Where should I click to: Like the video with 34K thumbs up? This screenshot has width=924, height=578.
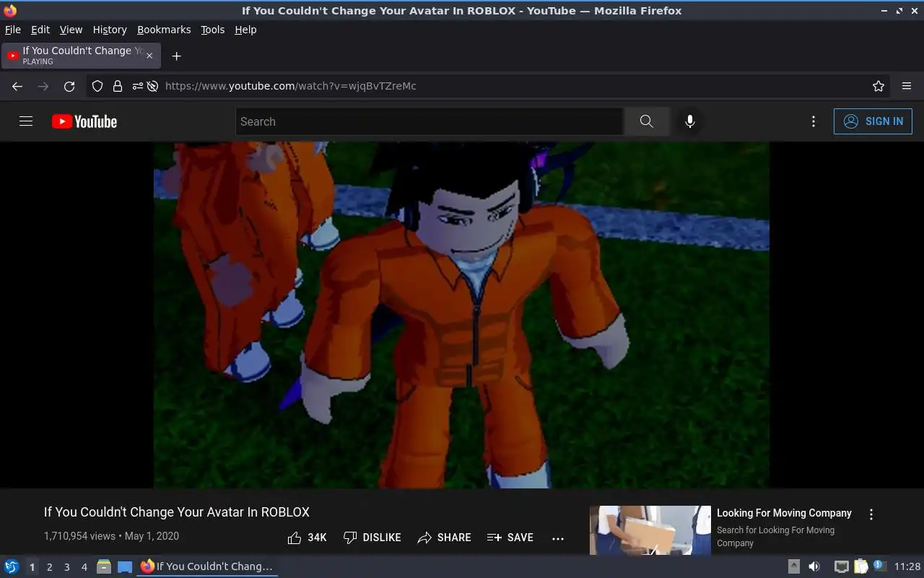pos(307,538)
